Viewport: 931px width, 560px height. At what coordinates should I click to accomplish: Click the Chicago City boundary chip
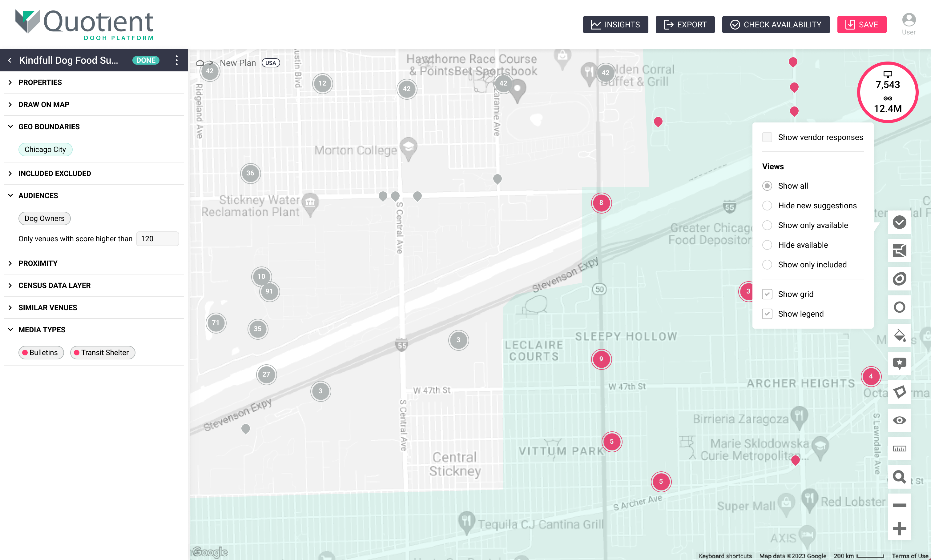point(45,150)
